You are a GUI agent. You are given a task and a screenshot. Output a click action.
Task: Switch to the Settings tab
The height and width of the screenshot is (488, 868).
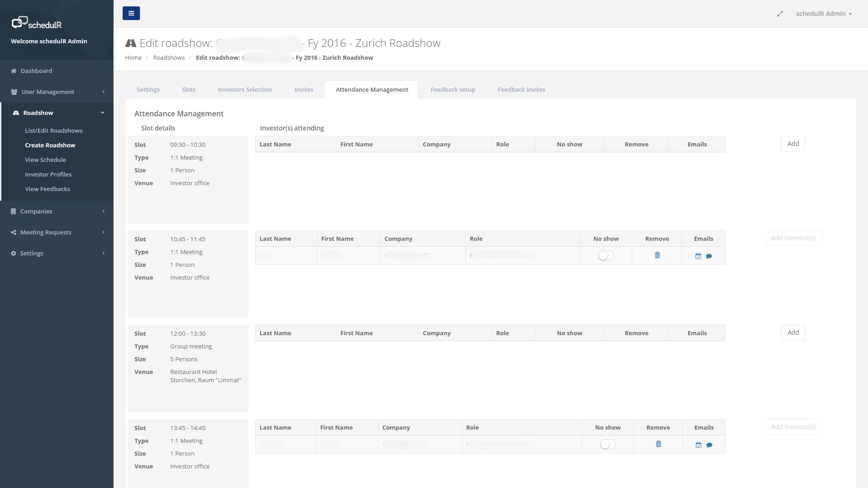tap(148, 89)
